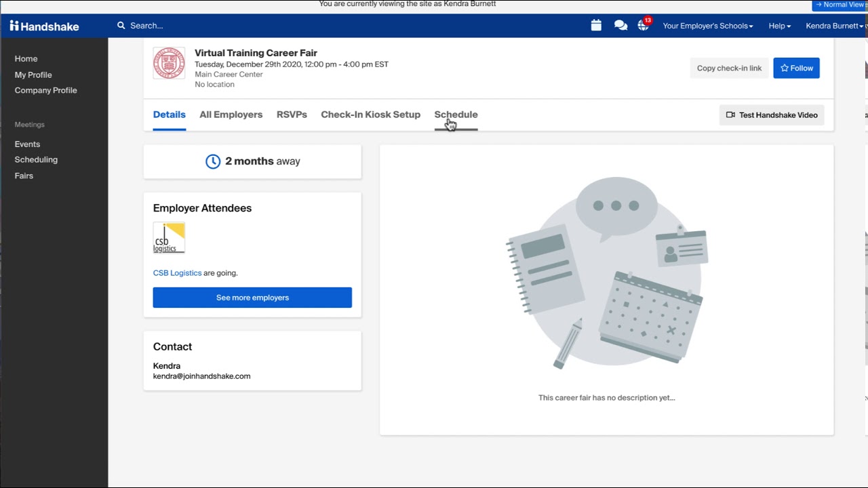Click the search magnifier icon
The image size is (868, 488).
[x=121, y=26]
